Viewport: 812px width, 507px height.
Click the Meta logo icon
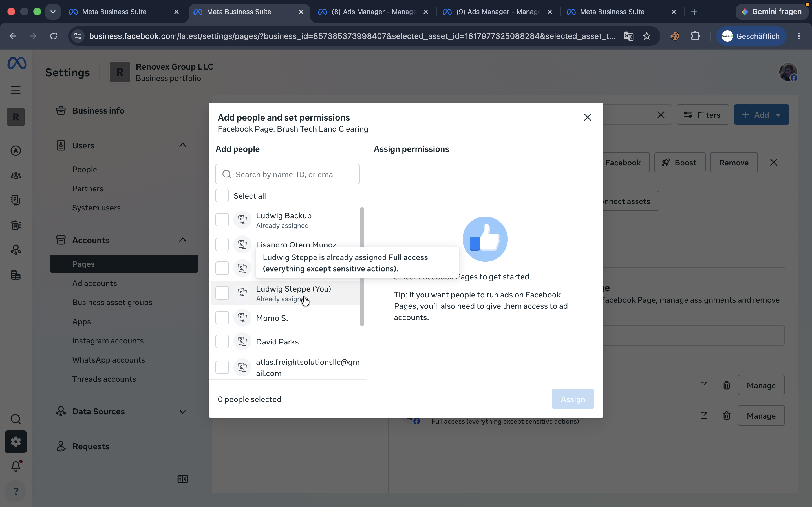tap(17, 63)
